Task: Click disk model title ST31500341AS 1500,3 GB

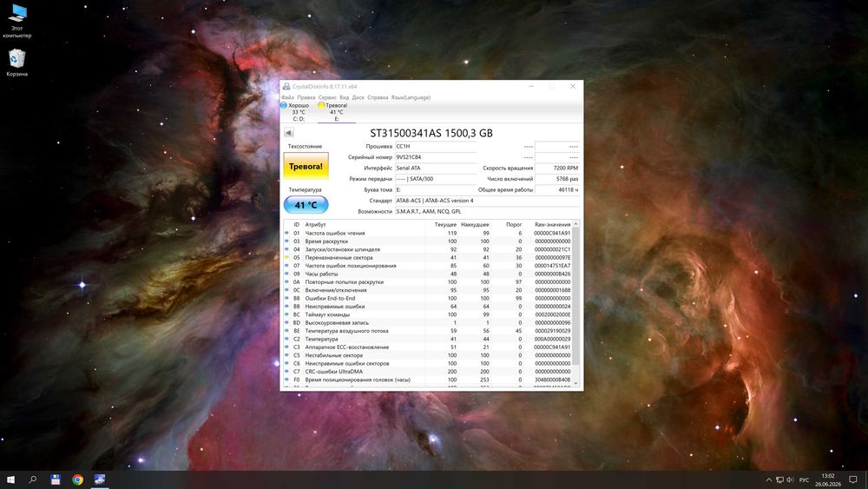Action: (431, 133)
